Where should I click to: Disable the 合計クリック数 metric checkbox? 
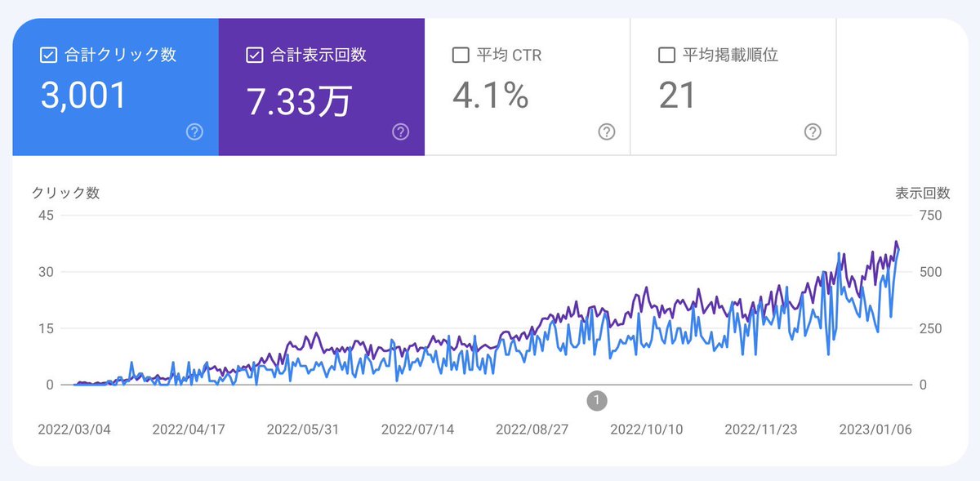[47, 55]
